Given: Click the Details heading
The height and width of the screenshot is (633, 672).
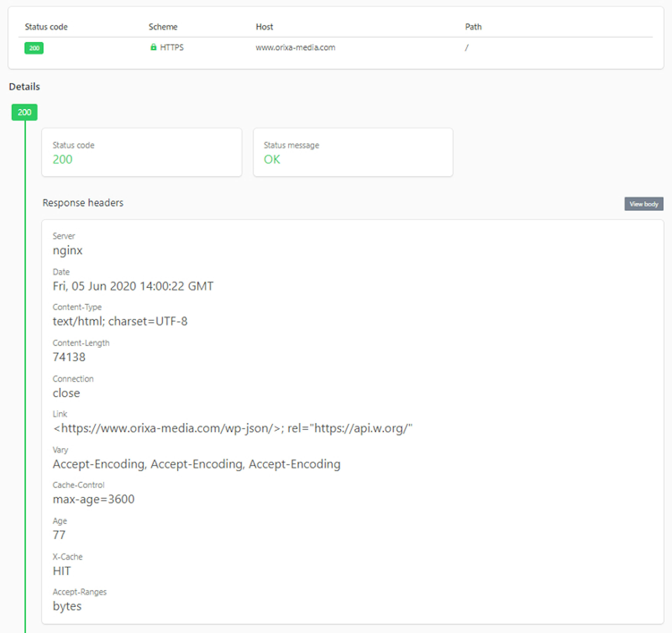Looking at the screenshot, I should (24, 86).
